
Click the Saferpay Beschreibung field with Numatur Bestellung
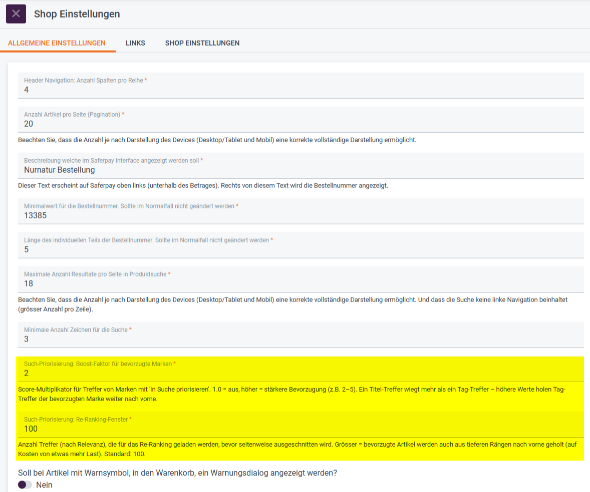[301, 166]
